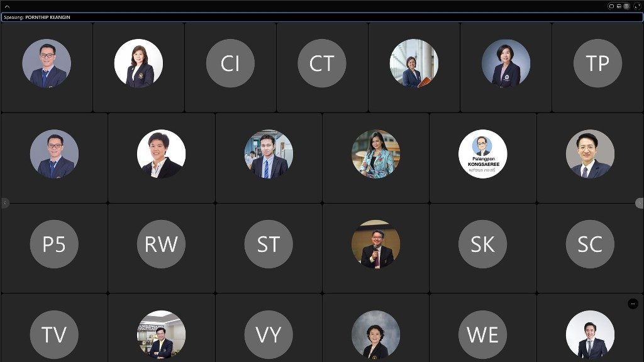Screen dimensions: 644x362
Task: Select the WE participant avatar
Action: [483, 334]
